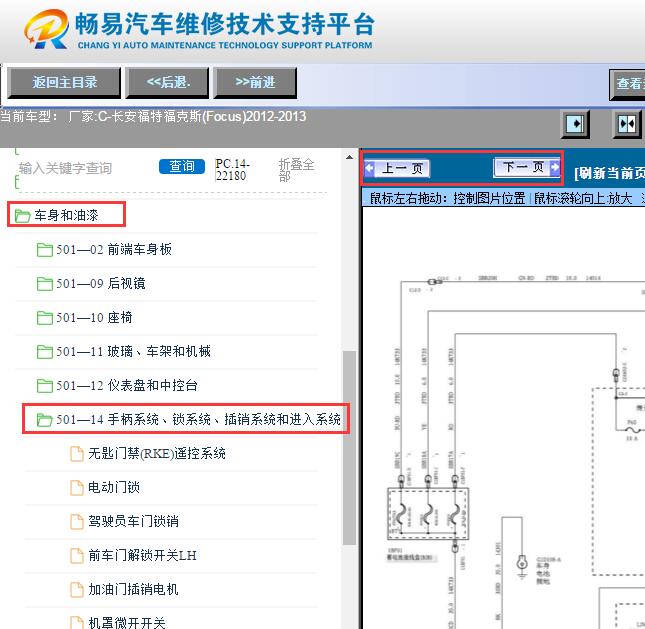Screen dimensions: 645x629
Task: Expand 501—12 仪表盘和中控台 folder
Action: click(127, 385)
